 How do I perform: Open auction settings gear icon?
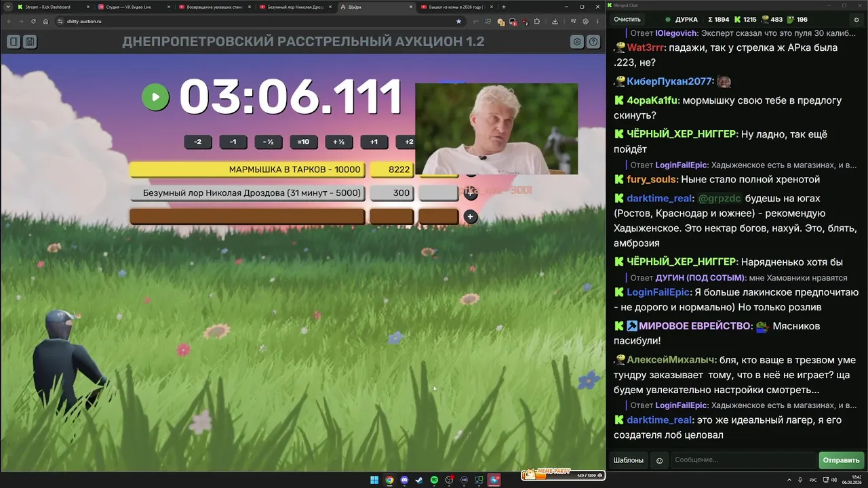pos(577,42)
